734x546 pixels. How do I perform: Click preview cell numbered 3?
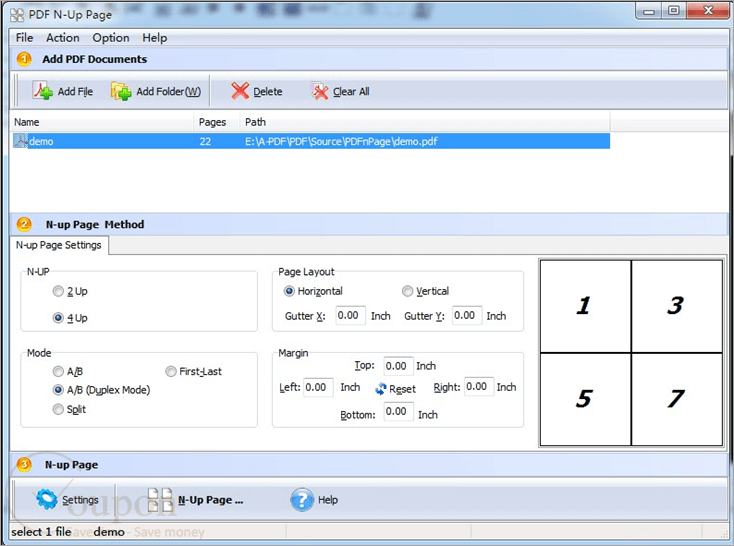(x=677, y=306)
